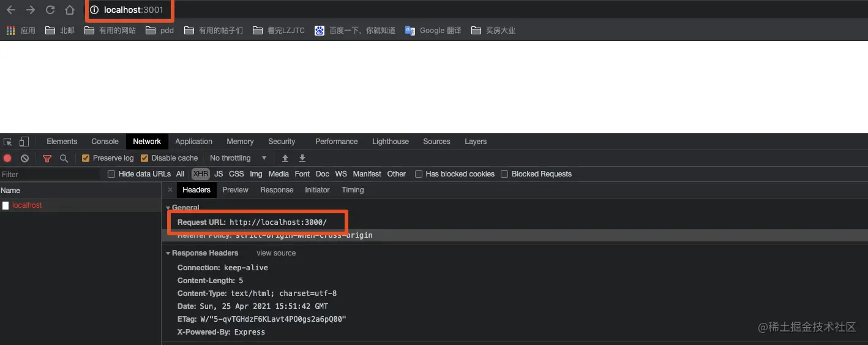Toggle the Disable cache checkbox
The width and height of the screenshot is (868, 345).
pos(144,158)
